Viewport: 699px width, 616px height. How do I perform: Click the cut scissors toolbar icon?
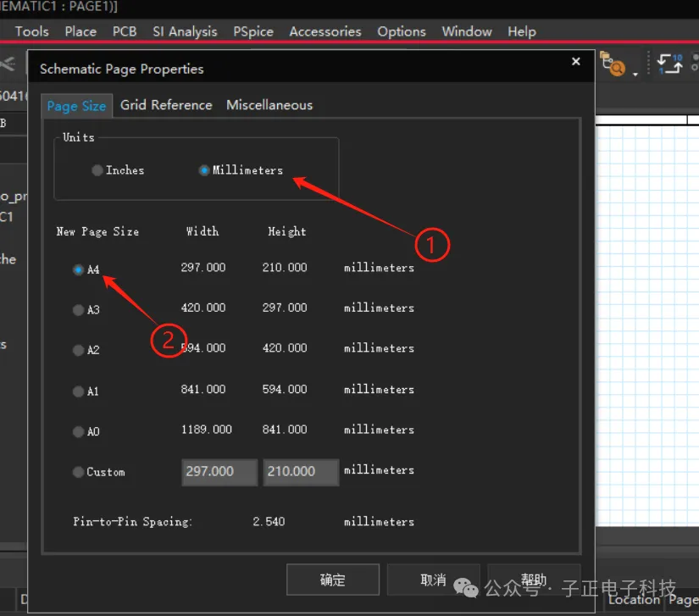coord(8,64)
